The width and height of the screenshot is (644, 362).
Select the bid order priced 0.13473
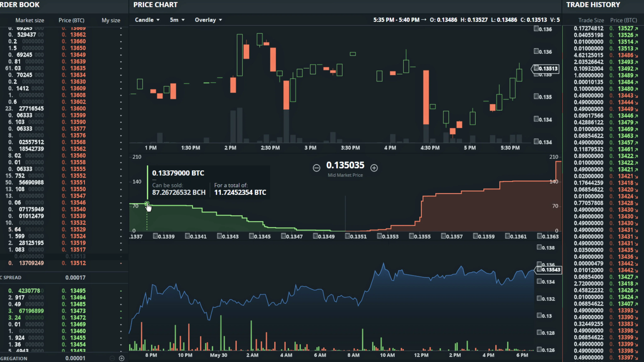click(x=64, y=311)
